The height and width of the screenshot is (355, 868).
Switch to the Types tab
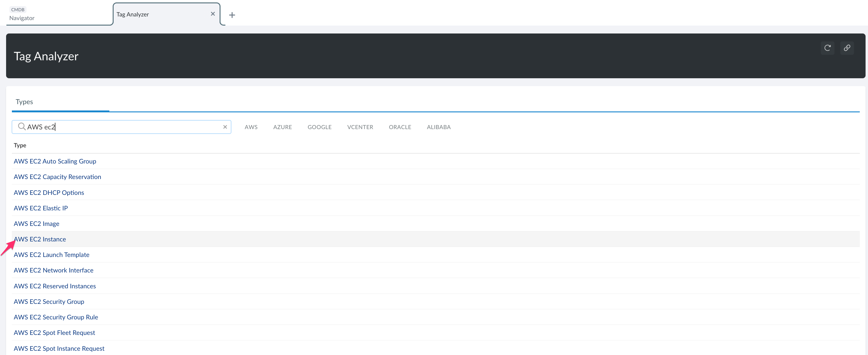(x=24, y=101)
